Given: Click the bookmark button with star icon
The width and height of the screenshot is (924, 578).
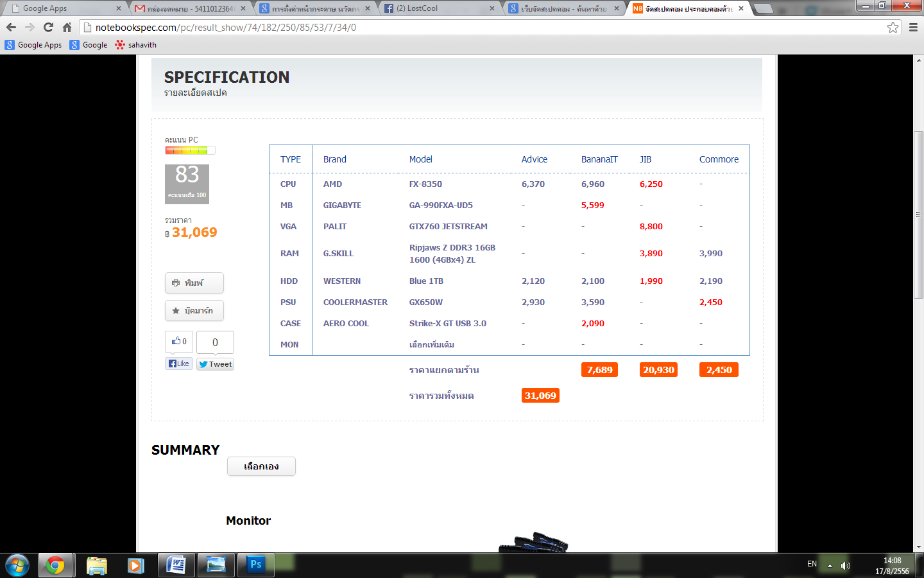Looking at the screenshot, I should click(x=194, y=310).
